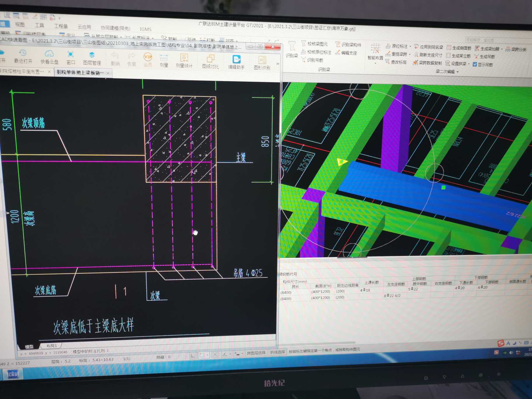Image resolution: width=532 pixels, height=399 pixels.
Task: Open 图纸对比 drawing comparison
Action: click(x=210, y=62)
